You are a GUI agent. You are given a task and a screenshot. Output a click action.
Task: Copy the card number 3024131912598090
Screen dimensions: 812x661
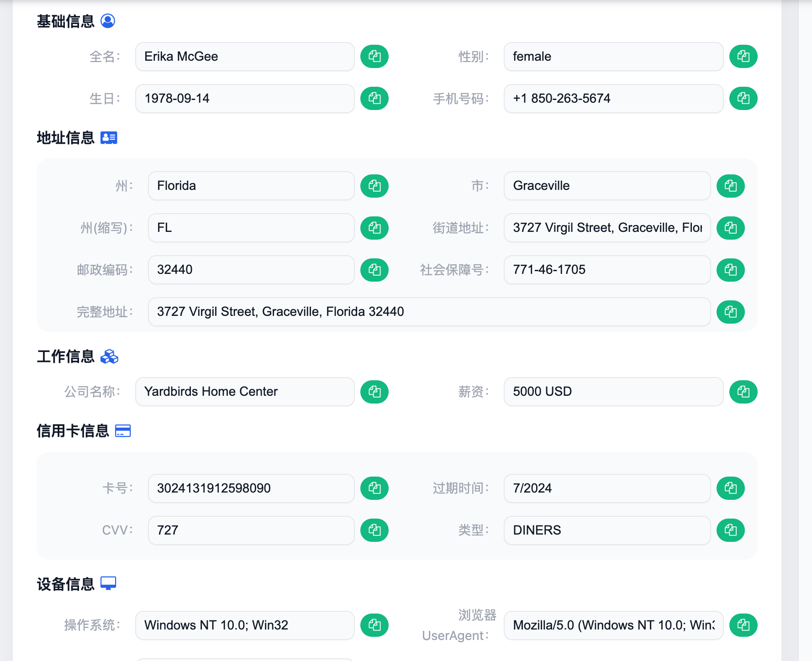click(374, 488)
